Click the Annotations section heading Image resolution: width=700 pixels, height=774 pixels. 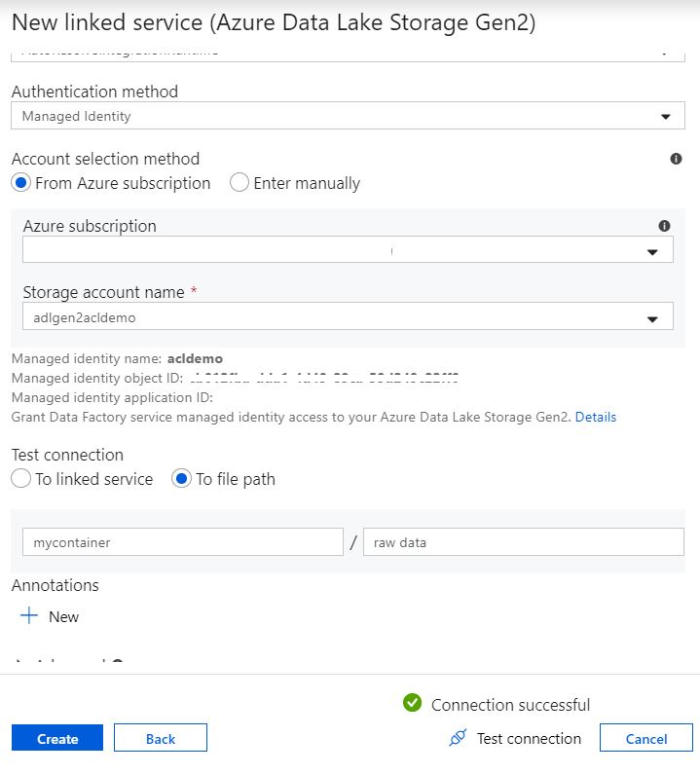(55, 585)
